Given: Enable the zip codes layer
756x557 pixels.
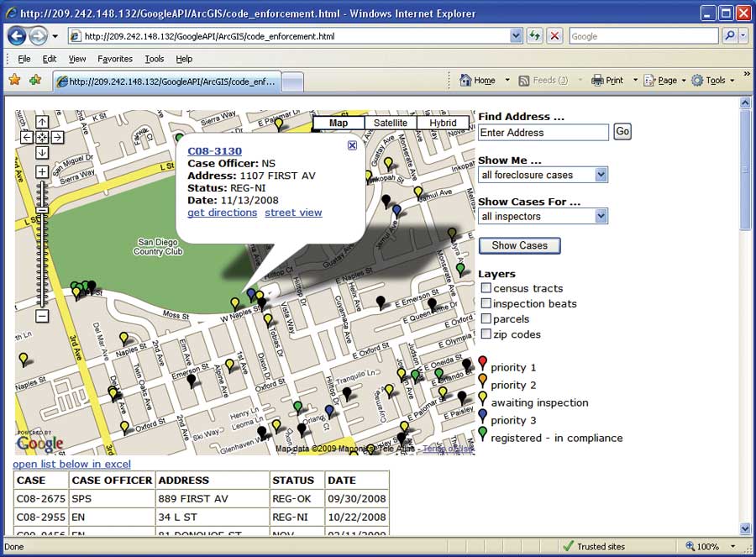Looking at the screenshot, I should point(486,334).
